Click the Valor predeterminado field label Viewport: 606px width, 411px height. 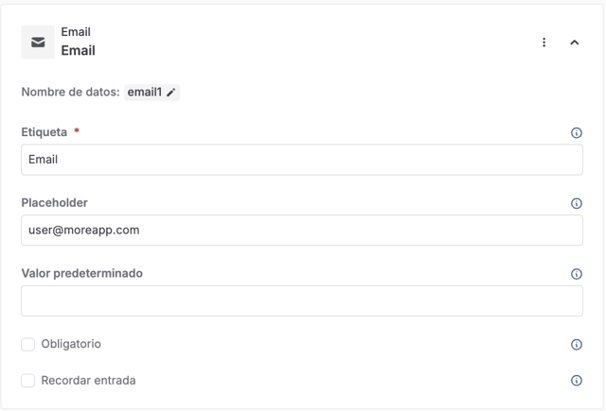click(x=81, y=273)
